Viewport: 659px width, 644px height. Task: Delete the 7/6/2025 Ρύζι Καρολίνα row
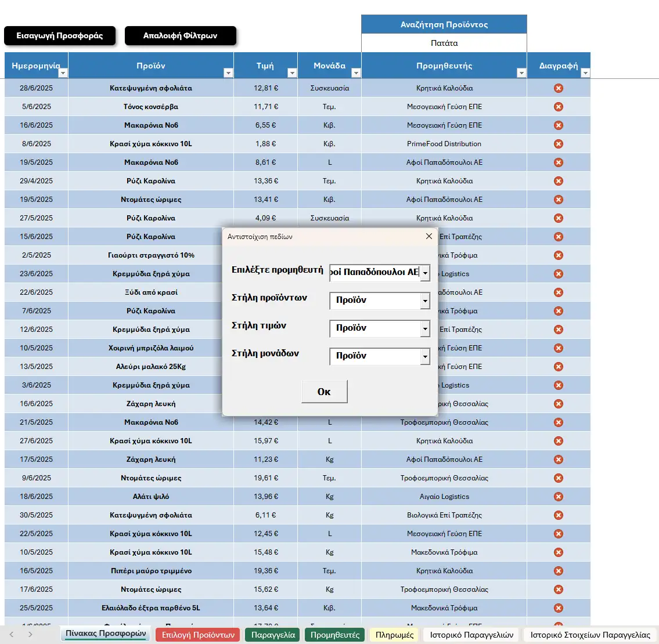(558, 311)
